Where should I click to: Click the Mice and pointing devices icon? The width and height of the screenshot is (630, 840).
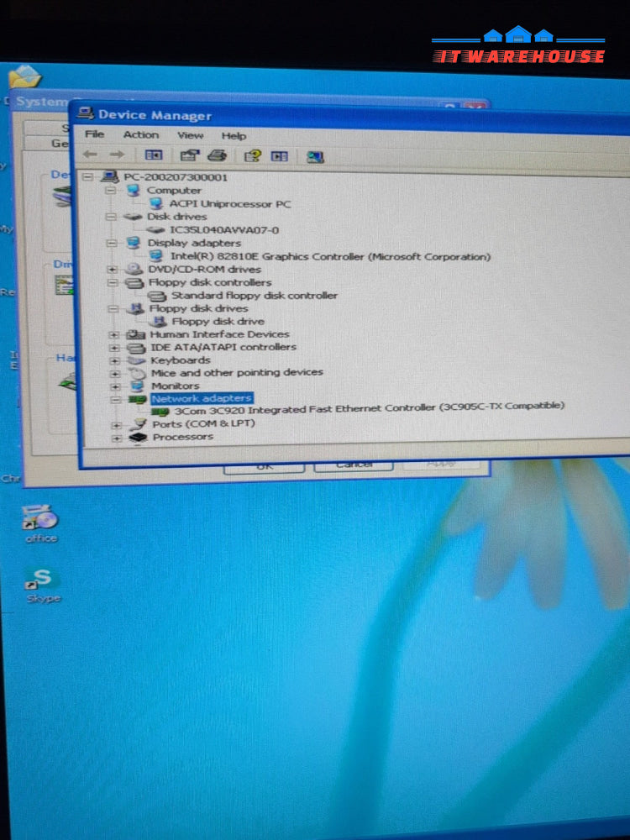[137, 373]
